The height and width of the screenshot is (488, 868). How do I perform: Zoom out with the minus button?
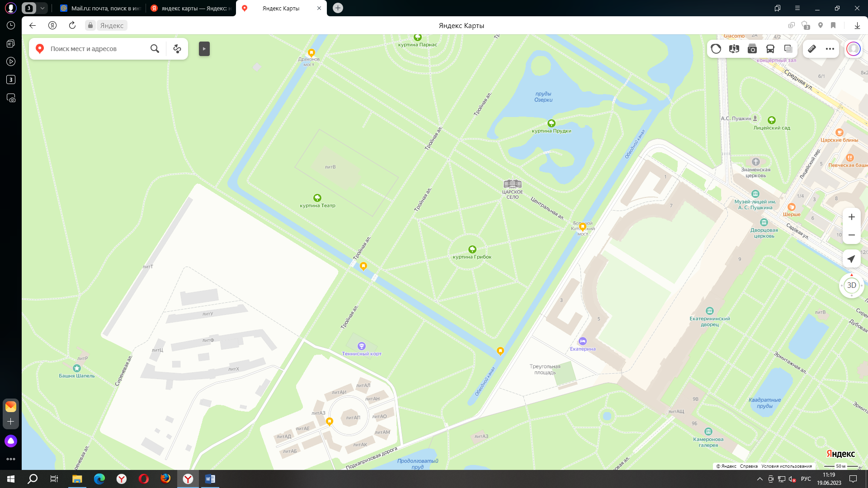point(851,235)
